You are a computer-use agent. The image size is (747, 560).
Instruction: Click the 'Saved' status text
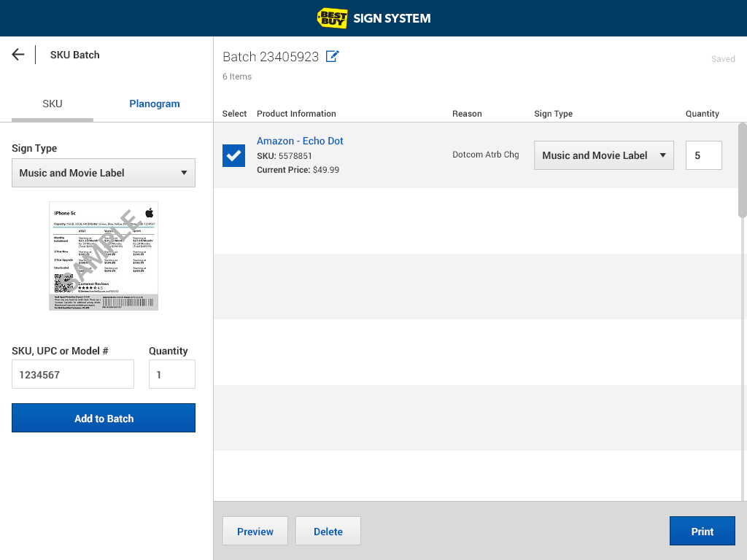723,59
